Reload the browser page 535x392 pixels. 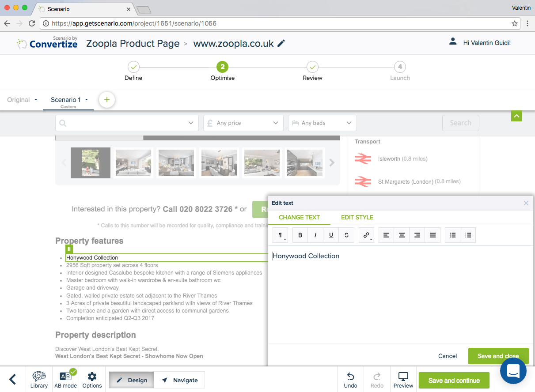point(31,23)
